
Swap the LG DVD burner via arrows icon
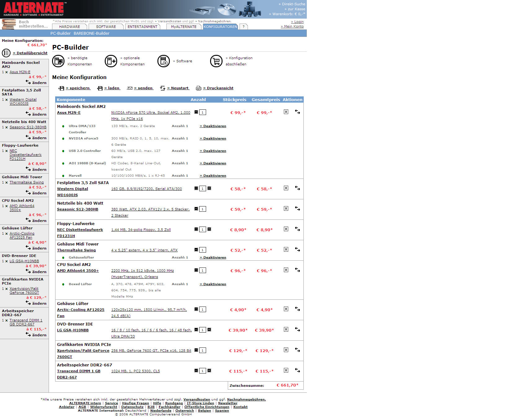[298, 329]
